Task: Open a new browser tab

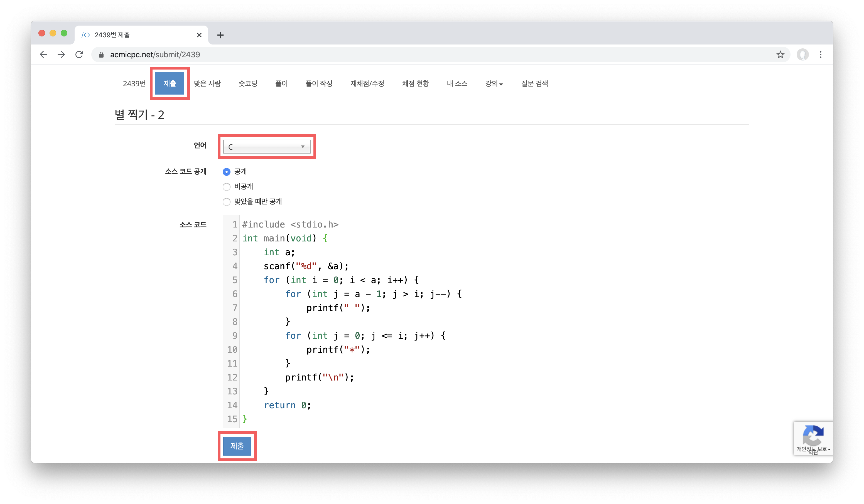Action: 220,35
